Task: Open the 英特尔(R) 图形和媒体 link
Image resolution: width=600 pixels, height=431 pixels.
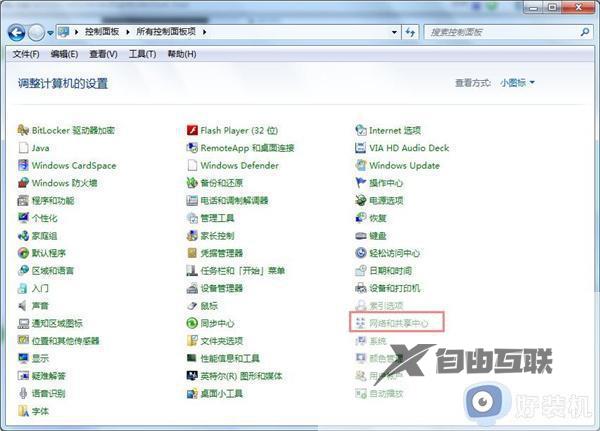Action: click(241, 376)
